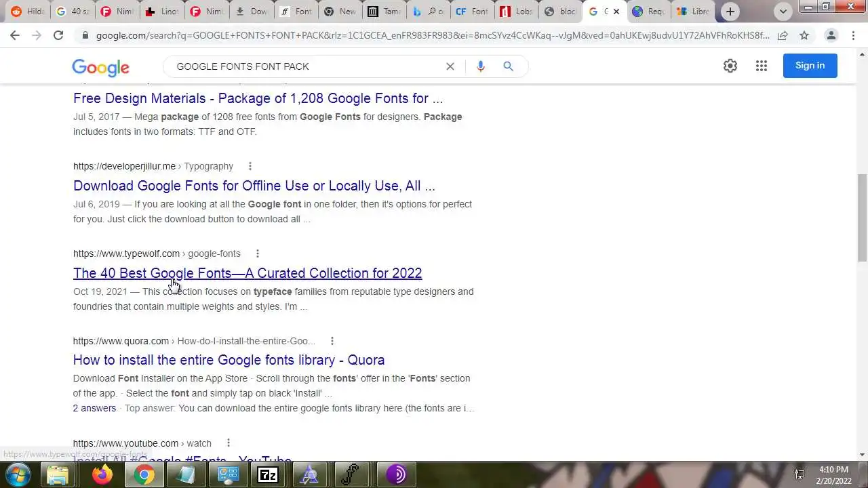The height and width of the screenshot is (488, 868).
Task: Open a new tab with plus button
Action: click(730, 12)
